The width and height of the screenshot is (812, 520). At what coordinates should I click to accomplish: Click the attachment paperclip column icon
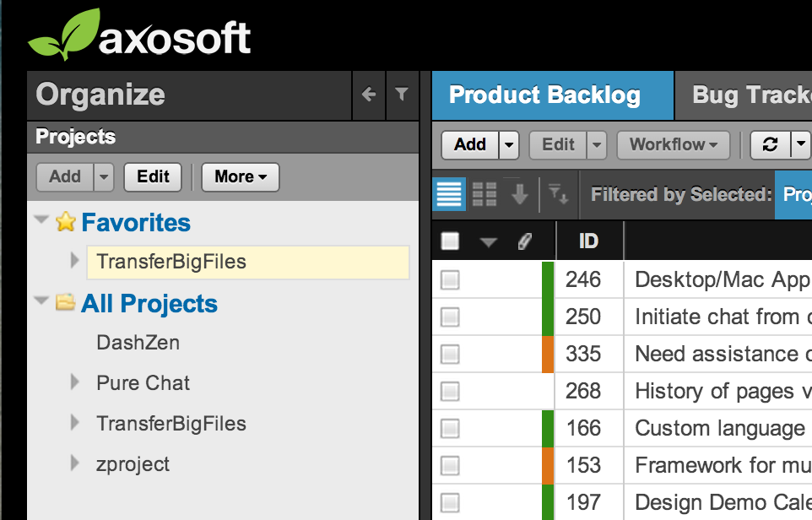tap(524, 241)
